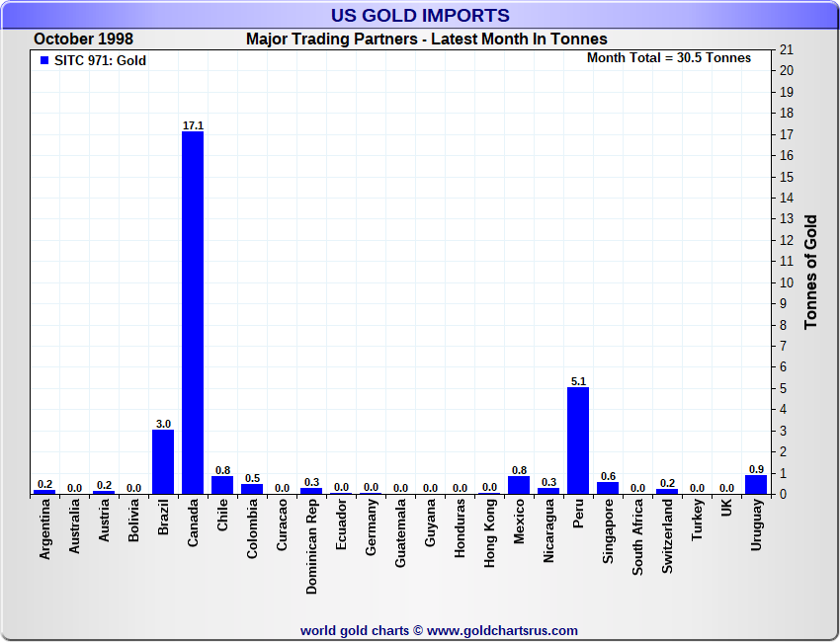
Task: Click the '17' tick on the y-axis
Action: (787, 134)
